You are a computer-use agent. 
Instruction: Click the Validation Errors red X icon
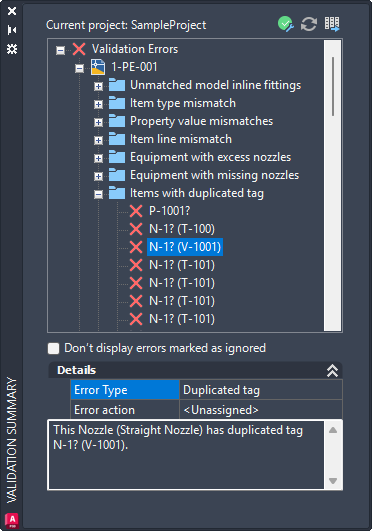point(79,49)
